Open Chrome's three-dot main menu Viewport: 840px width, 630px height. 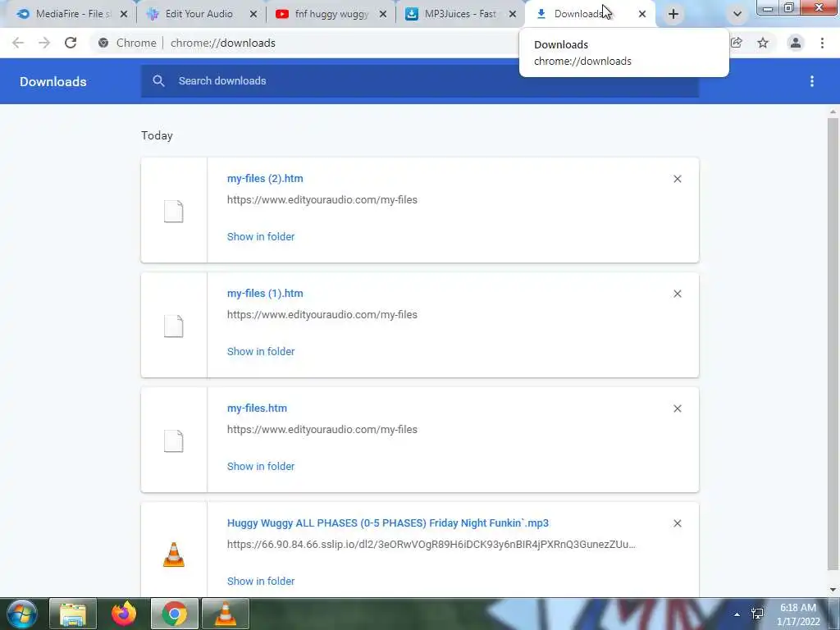click(x=822, y=43)
